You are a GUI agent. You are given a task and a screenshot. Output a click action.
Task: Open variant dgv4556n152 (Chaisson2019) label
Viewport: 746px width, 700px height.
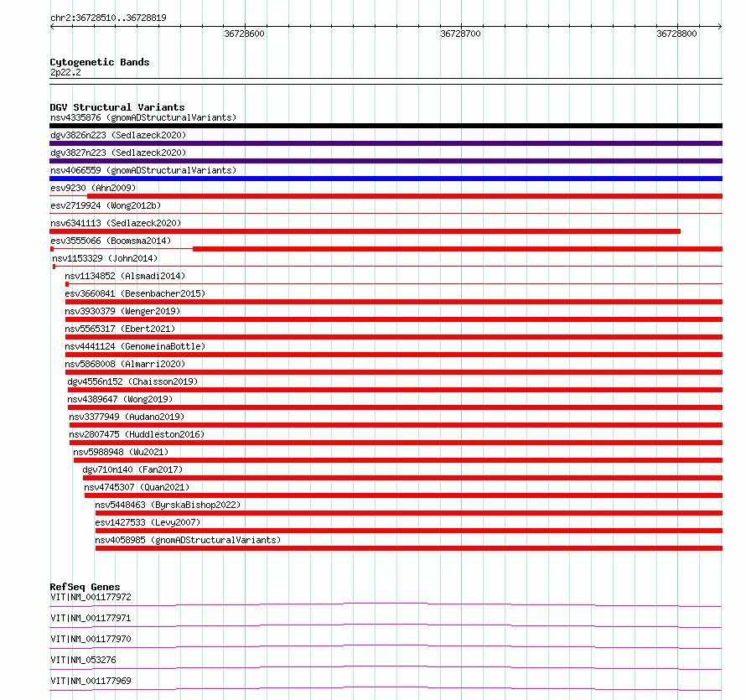click(132, 381)
